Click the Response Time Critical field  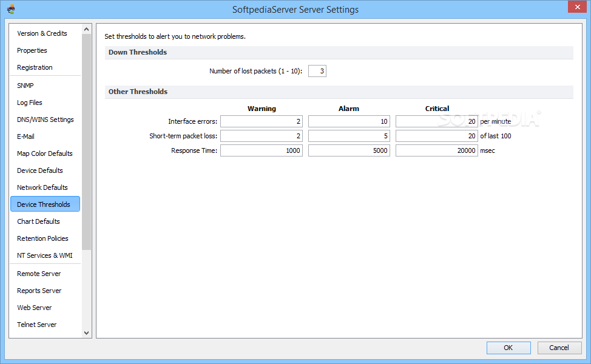coord(436,150)
